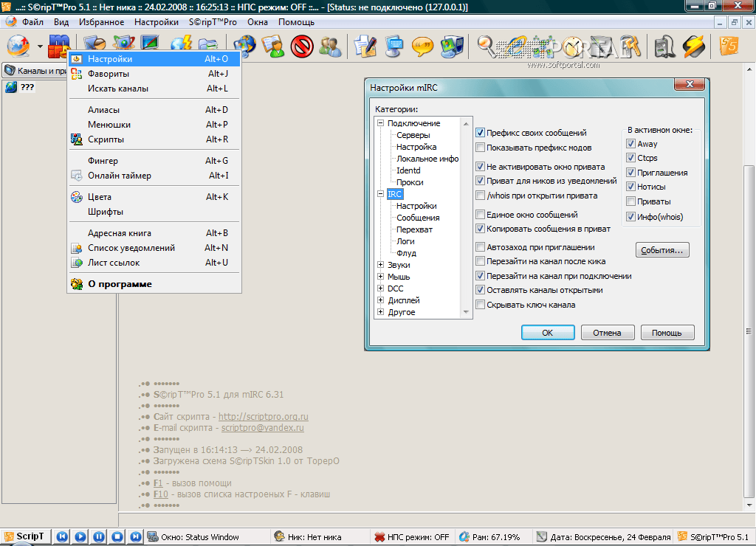Click the nick icon in status bar
This screenshot has height=546, width=756.
[280, 536]
